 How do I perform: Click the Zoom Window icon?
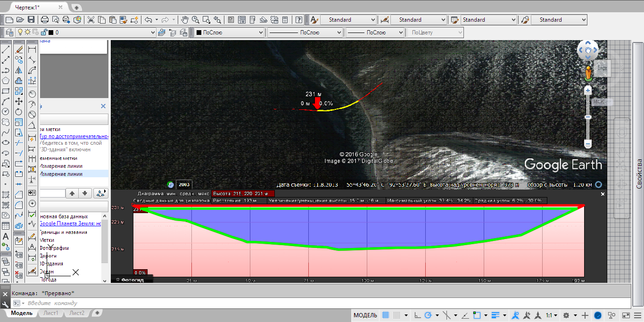pyautogui.click(x=206, y=20)
